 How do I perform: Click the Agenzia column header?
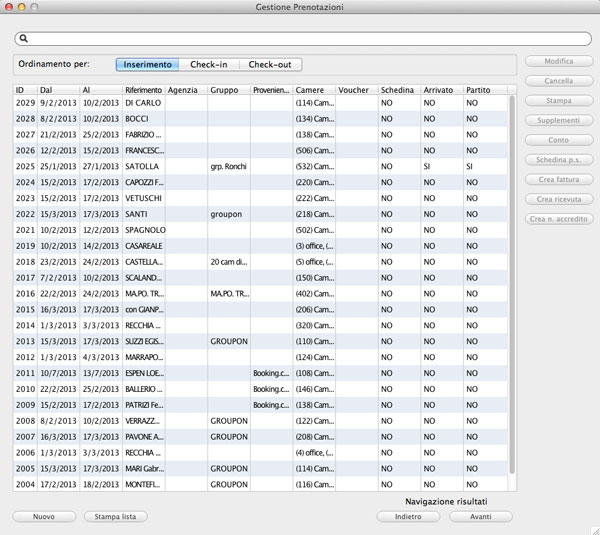point(186,90)
